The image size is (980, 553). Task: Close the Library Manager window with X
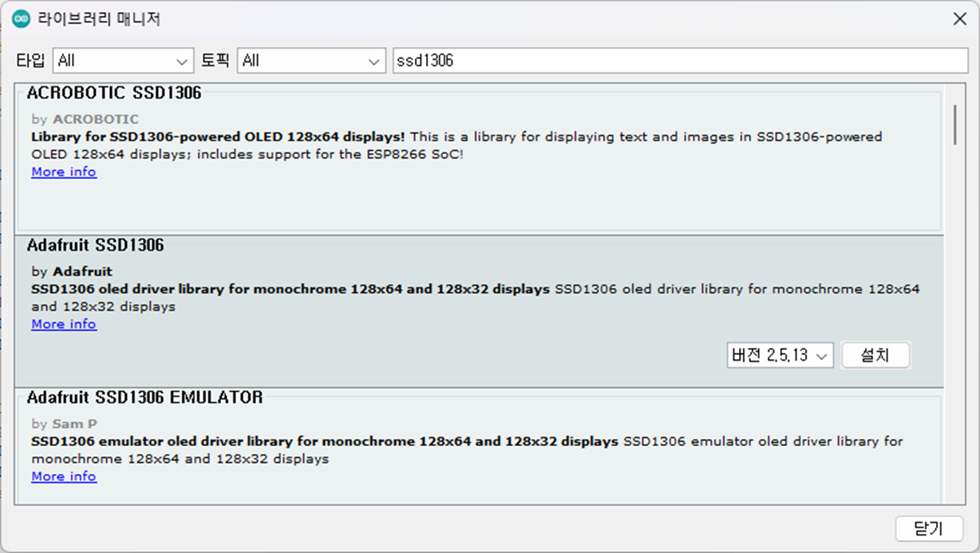tap(959, 19)
